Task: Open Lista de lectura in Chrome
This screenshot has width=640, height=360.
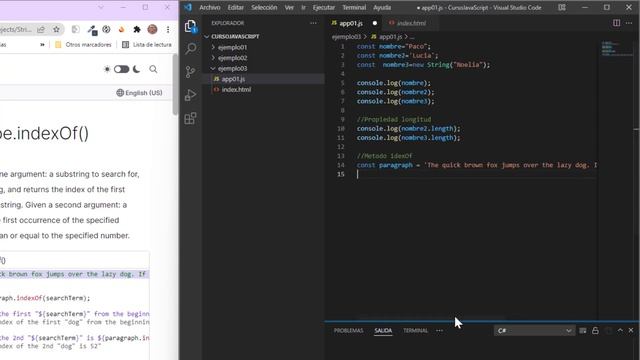Action: point(147,44)
